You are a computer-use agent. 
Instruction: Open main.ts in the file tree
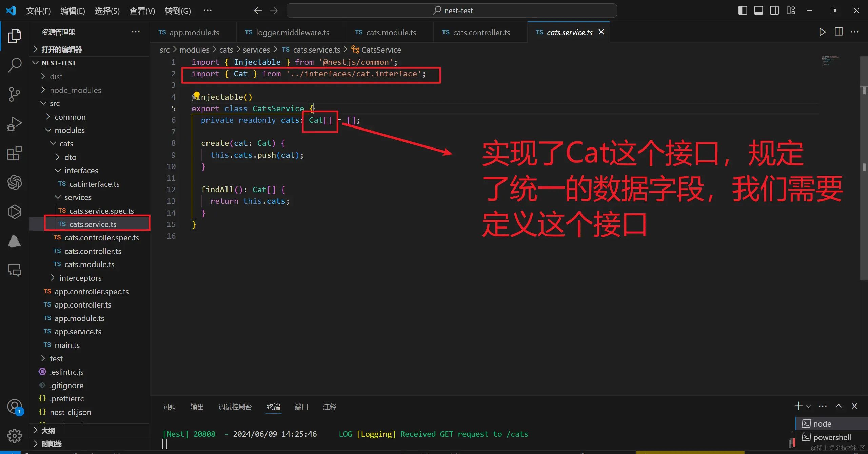click(90, 345)
